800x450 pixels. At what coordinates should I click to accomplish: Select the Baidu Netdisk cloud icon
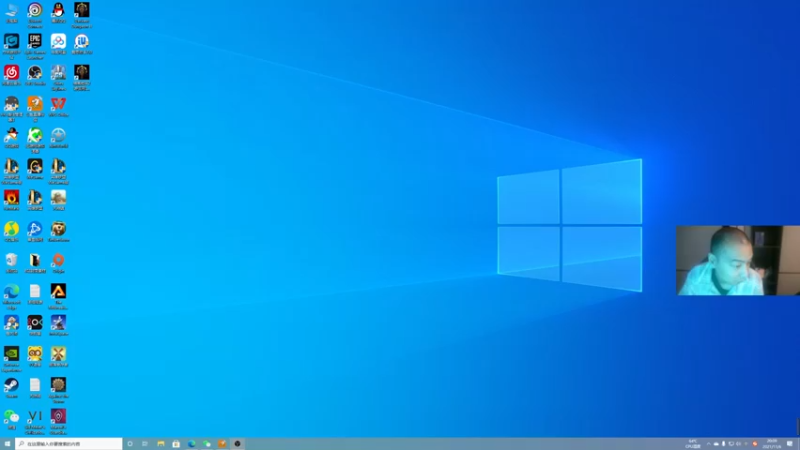click(58, 44)
